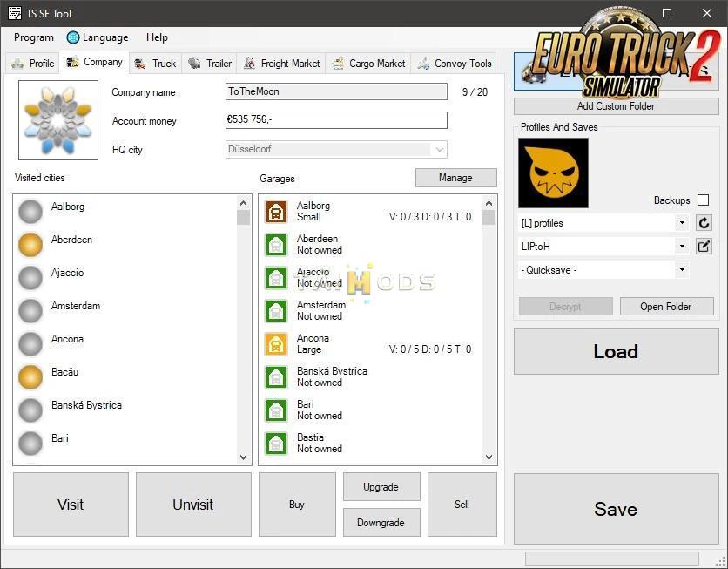Click the Aalborg visited city status circle
This screenshot has width=728, height=569.
(30, 212)
